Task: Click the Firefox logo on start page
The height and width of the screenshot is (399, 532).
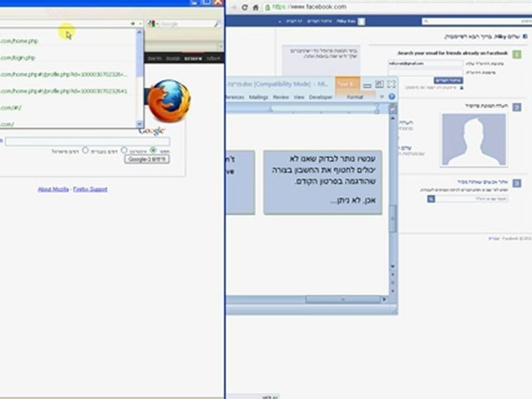Action: coord(168,100)
